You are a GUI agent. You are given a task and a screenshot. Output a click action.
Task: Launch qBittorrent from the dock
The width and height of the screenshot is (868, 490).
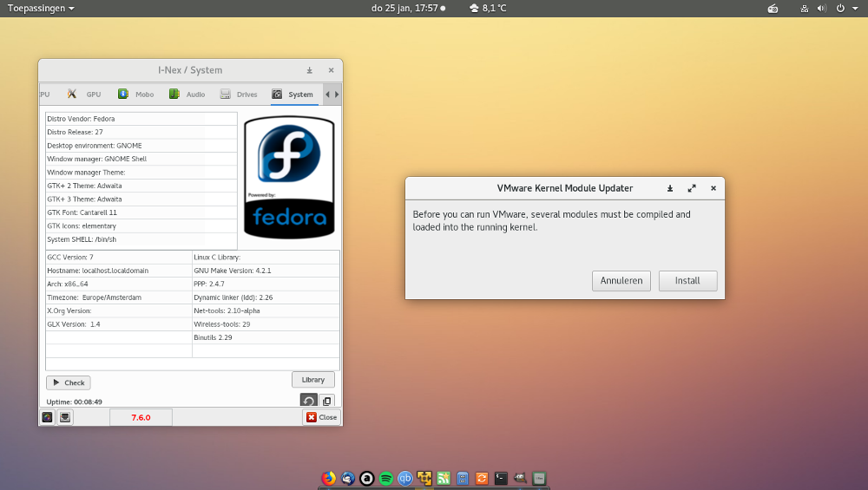(405, 478)
